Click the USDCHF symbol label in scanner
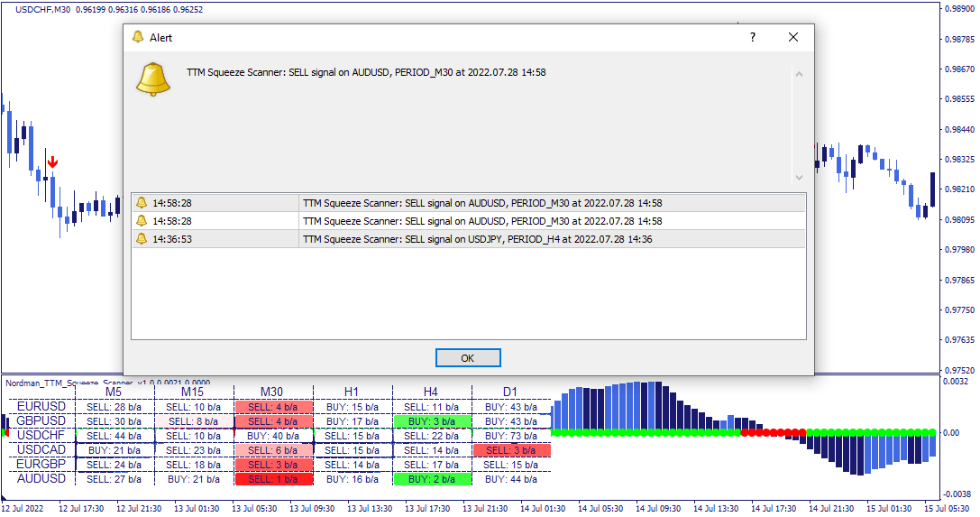This screenshot has height=517, width=980. pos(41,435)
